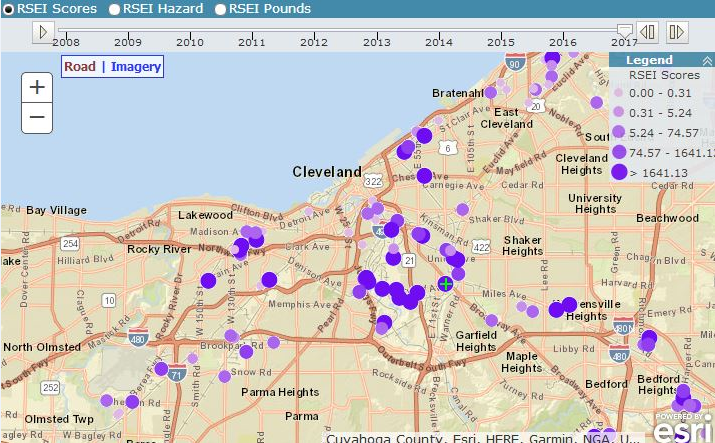The width and height of the screenshot is (715, 443).
Task: Click the legend swatch for 0.00 - 0.31
Action: [x=618, y=93]
